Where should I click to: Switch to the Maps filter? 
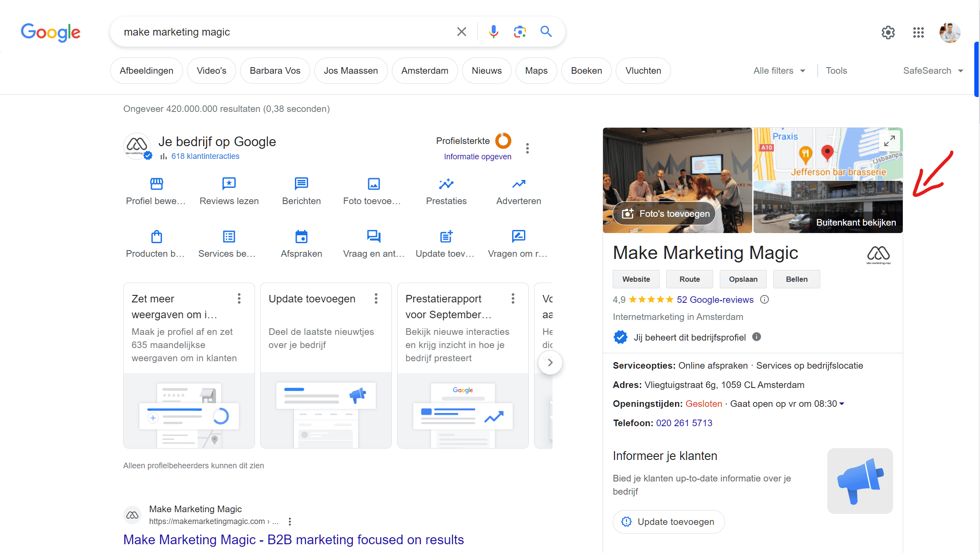536,71
